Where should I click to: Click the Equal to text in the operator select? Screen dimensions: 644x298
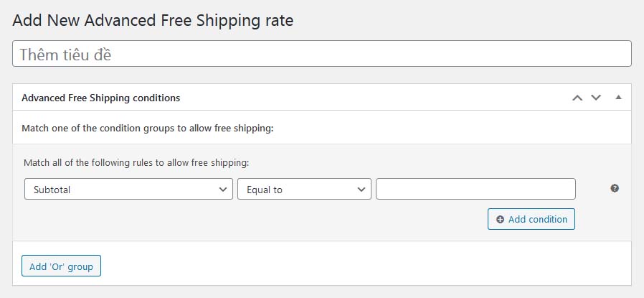click(x=265, y=190)
